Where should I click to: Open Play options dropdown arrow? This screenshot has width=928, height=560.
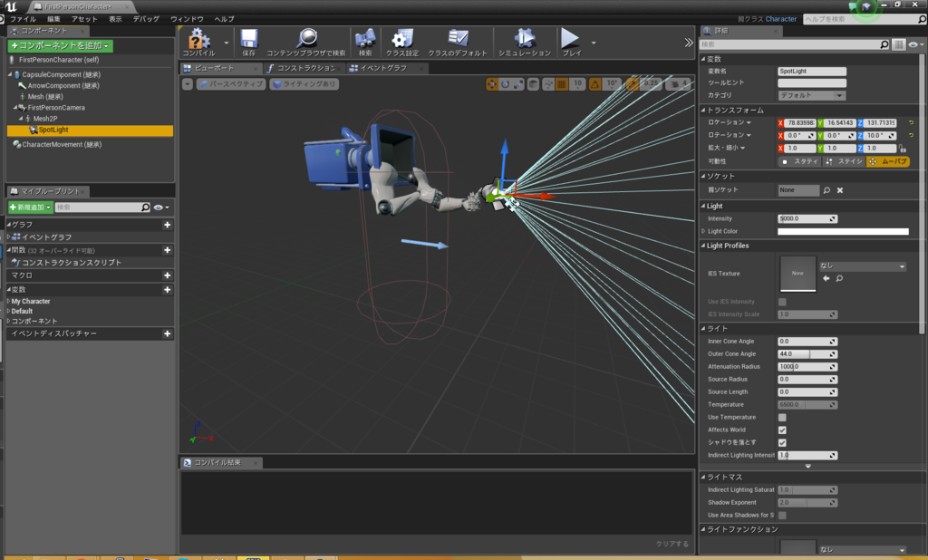[593, 43]
